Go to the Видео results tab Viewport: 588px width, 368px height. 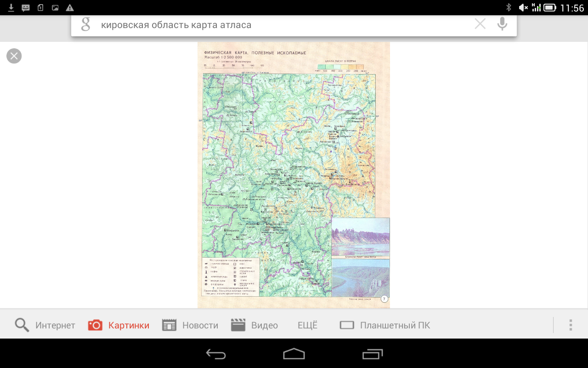tap(254, 325)
